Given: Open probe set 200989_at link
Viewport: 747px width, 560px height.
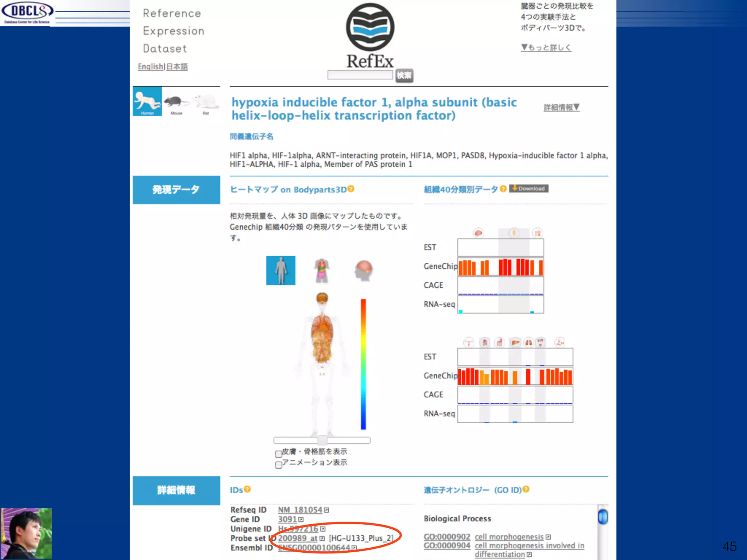Looking at the screenshot, I should point(298,538).
